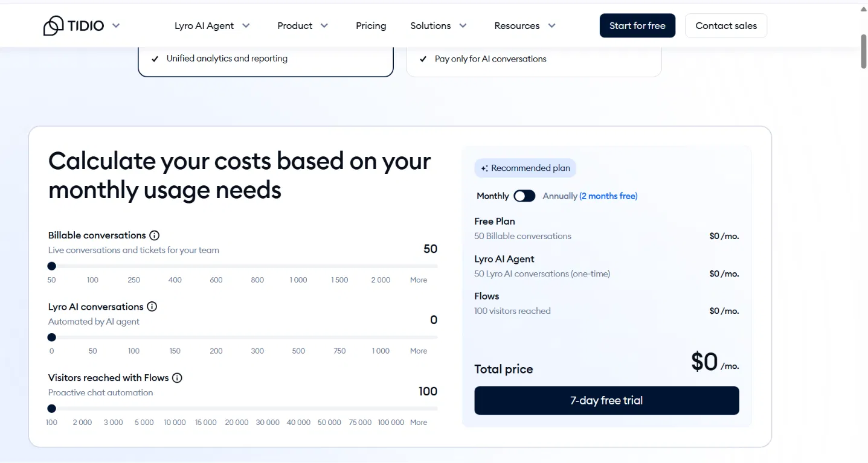This screenshot has width=868, height=463.
Task: Click the page vertical scrollbar thumb
Action: [x=864, y=51]
